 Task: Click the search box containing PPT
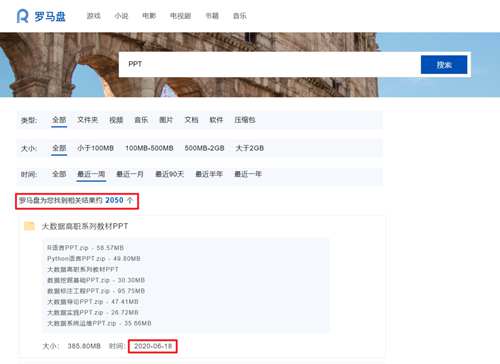269,64
